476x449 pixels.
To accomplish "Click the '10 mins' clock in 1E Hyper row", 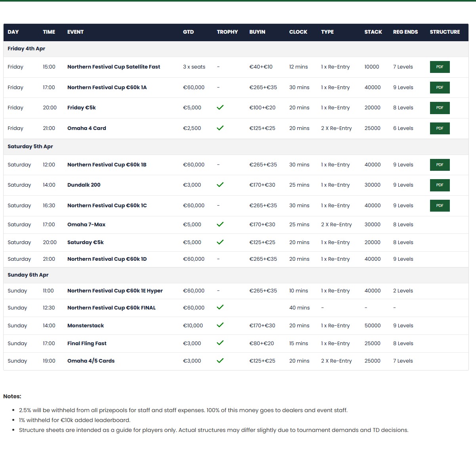I will coord(298,291).
